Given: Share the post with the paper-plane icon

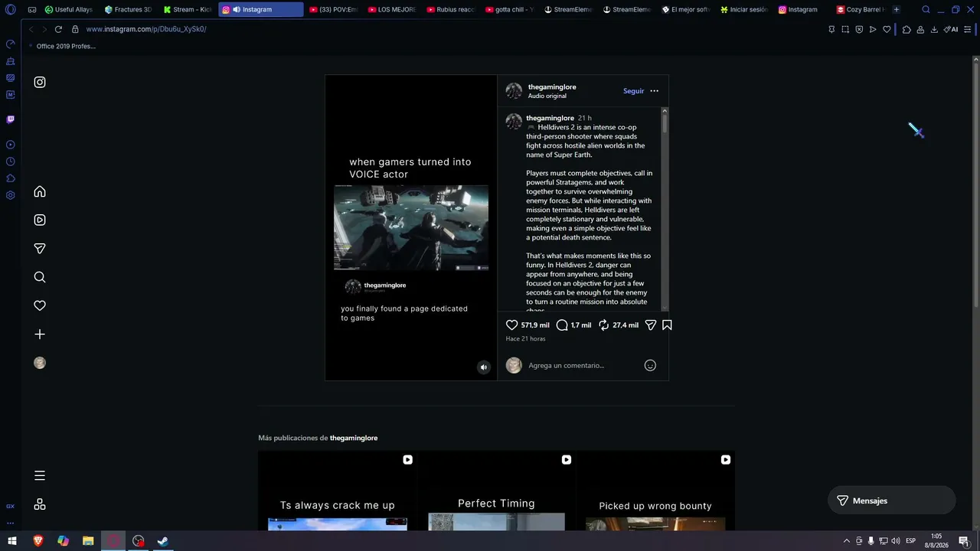Looking at the screenshot, I should coord(651,325).
